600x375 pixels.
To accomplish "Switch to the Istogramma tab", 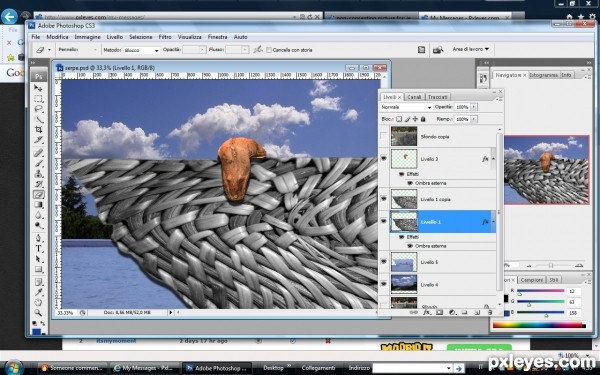I will 543,75.
